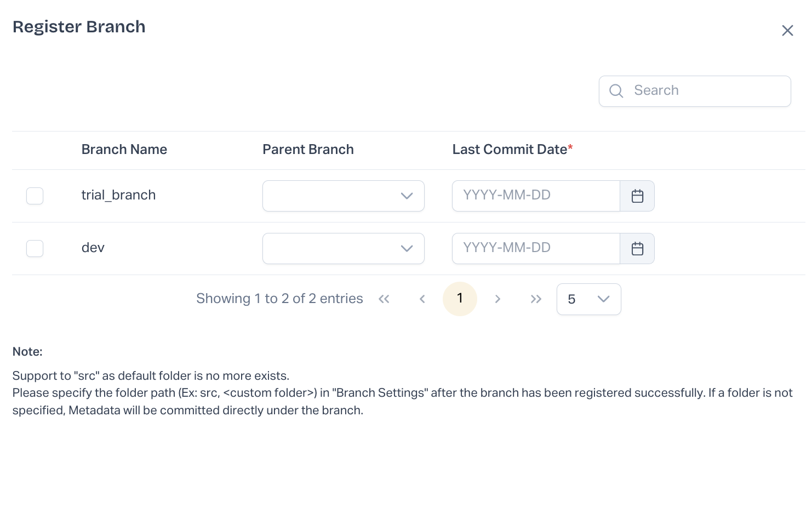Select page 1 in pagination
Screen dimensions: 812x525
[460, 299]
